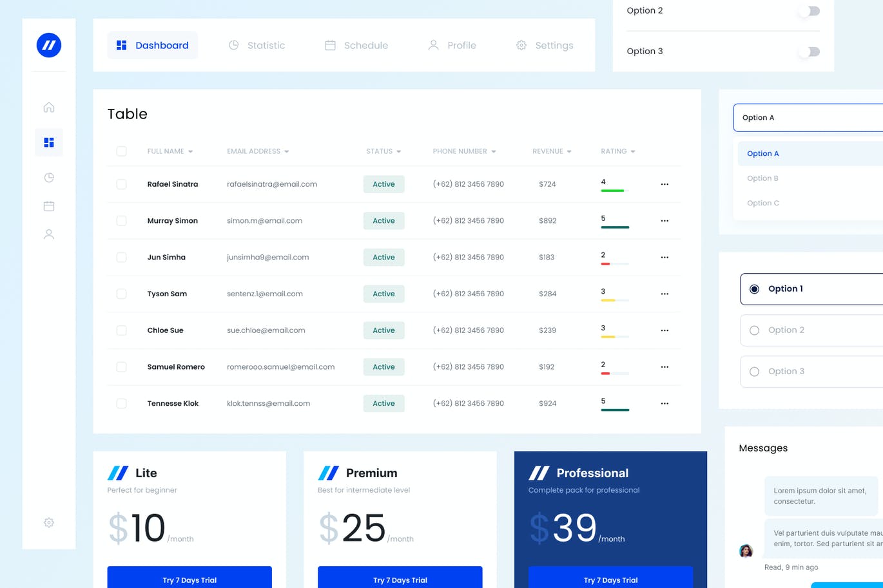
Task: Select the dashboard grid icon in the sidebar
Action: [49, 142]
